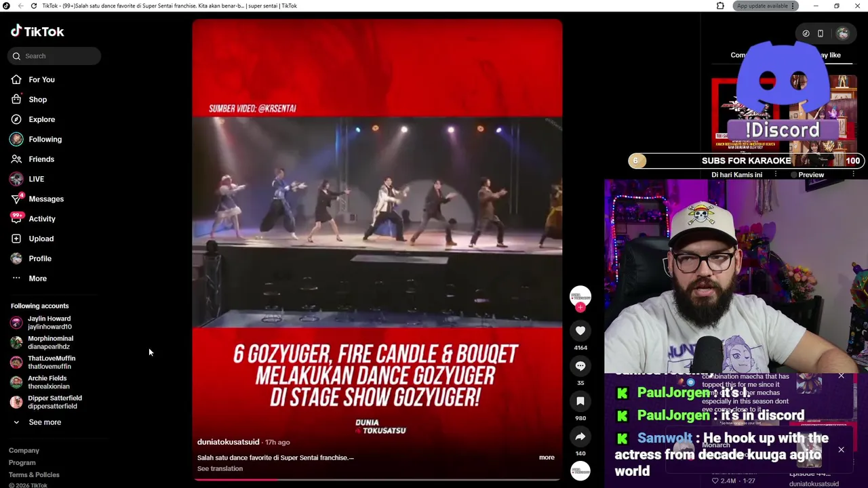The image size is (868, 488).
Task: Open the For You feed
Action: (x=41, y=80)
